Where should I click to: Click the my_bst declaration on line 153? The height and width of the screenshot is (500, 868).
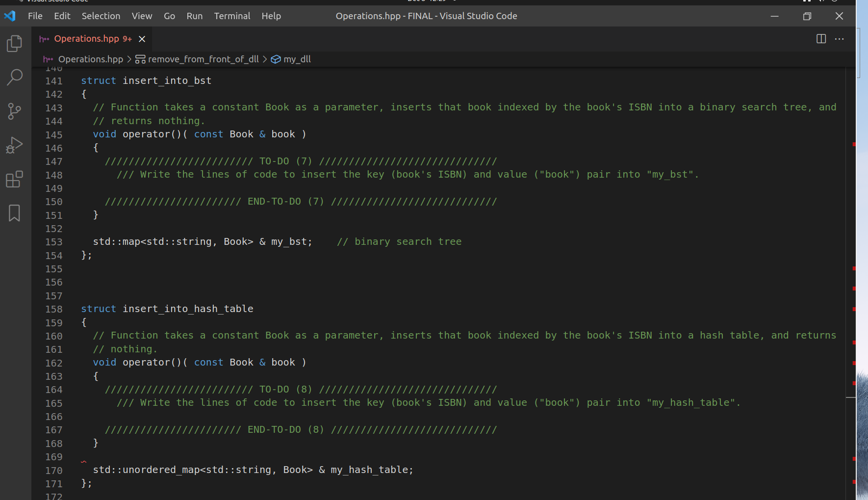tap(203, 241)
